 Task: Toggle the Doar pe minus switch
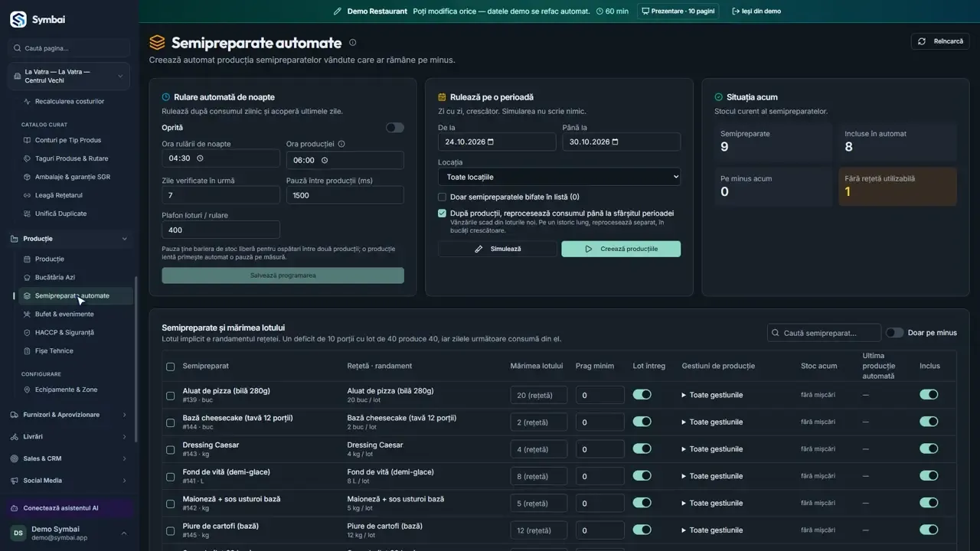(x=894, y=333)
